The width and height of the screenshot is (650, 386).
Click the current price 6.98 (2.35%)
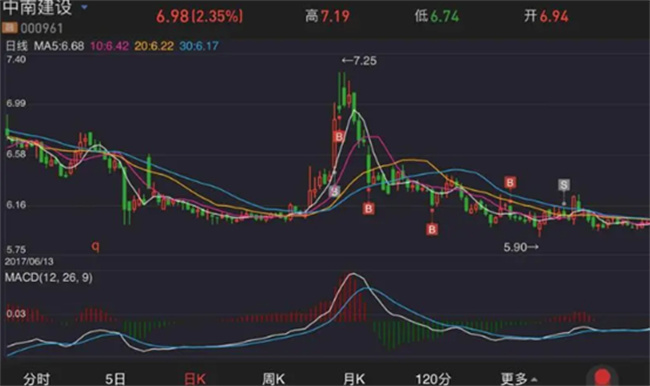pos(199,17)
